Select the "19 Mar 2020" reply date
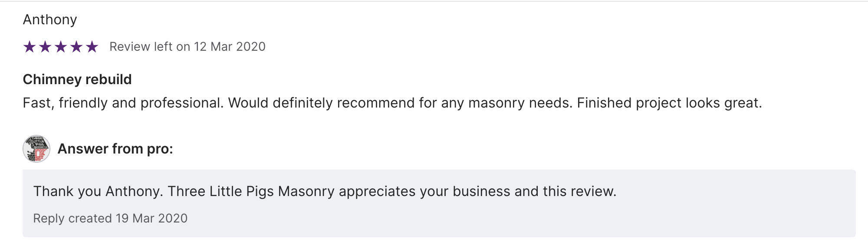This screenshot has height=242, width=868. (151, 219)
